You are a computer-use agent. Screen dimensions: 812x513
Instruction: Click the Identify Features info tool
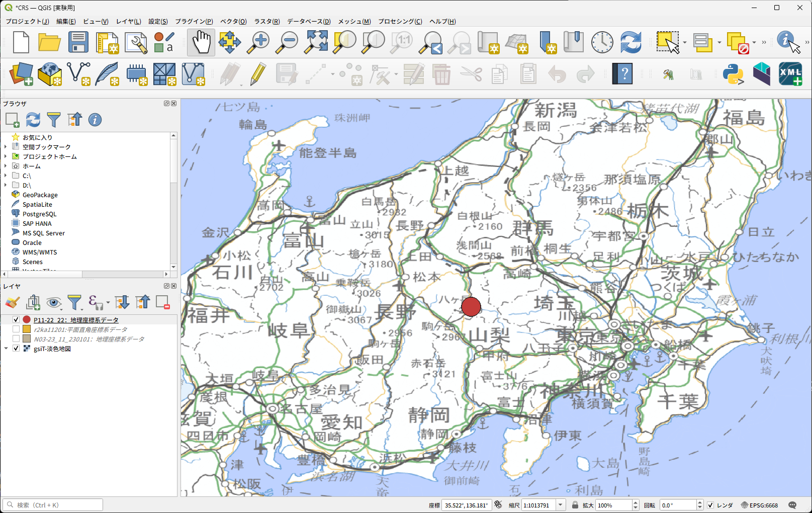(x=787, y=42)
